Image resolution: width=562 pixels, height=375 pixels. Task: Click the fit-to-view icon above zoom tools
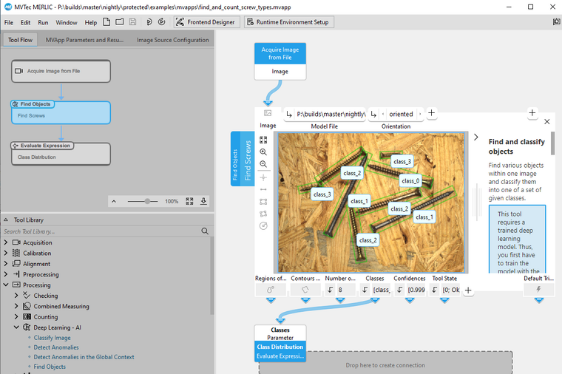(x=263, y=139)
